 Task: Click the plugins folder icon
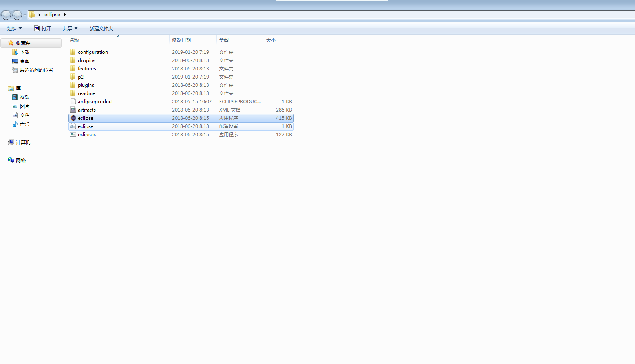pos(73,85)
